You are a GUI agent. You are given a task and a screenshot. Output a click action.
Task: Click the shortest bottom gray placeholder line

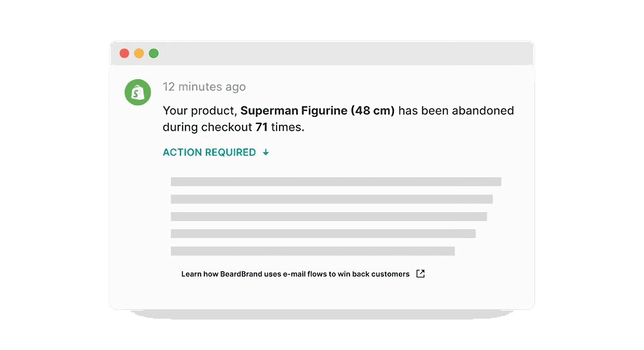point(313,251)
